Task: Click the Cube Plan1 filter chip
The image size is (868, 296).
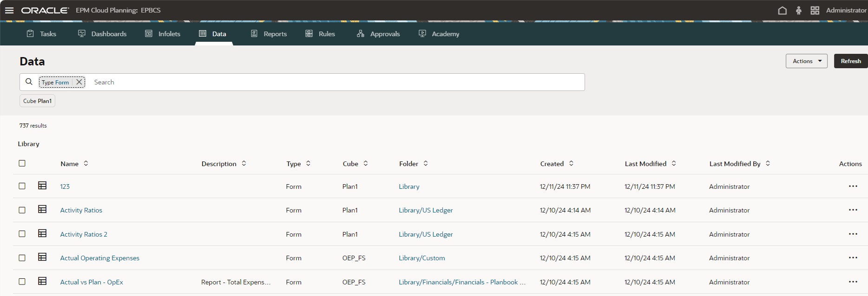Action: (37, 101)
